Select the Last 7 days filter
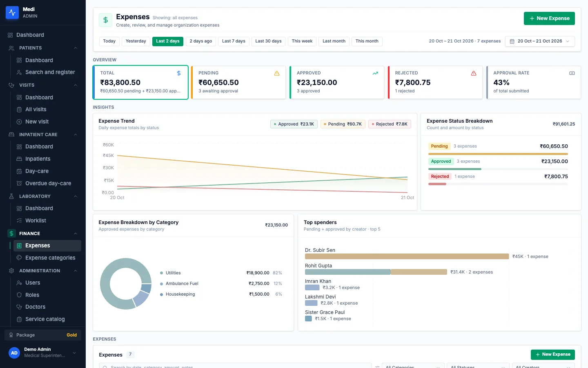This screenshot has width=588, height=368. [234, 41]
